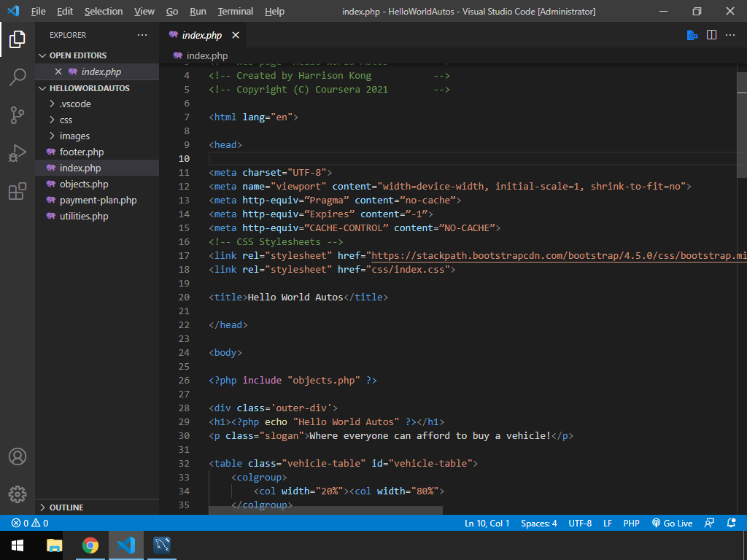Click the PHP language mode indicator
This screenshot has width=747, height=560.
pos(631,523)
